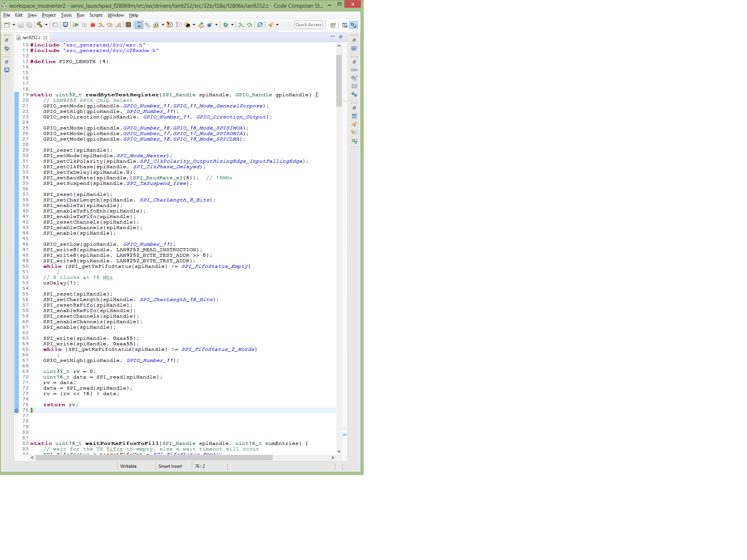Click the Search magnifier toolbar icon

(x=260, y=25)
